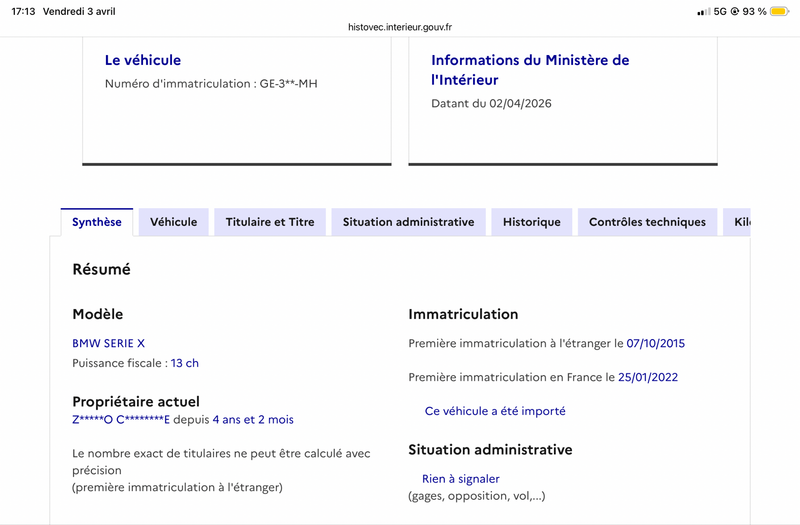This screenshot has width=800, height=525.
Task: Click the owner name Z*****O C********E
Action: [121, 420]
